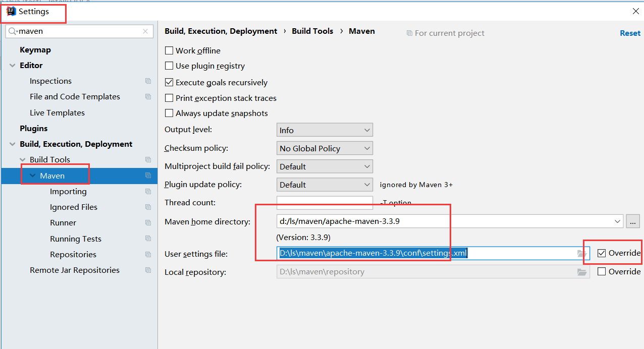Viewport: 644px width, 349px height.
Task: Enable Print exception stack traces
Action: pos(169,98)
